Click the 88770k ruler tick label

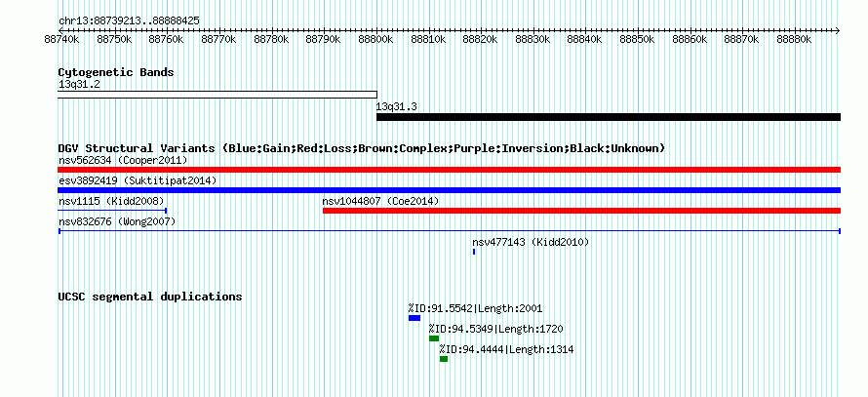pos(218,40)
